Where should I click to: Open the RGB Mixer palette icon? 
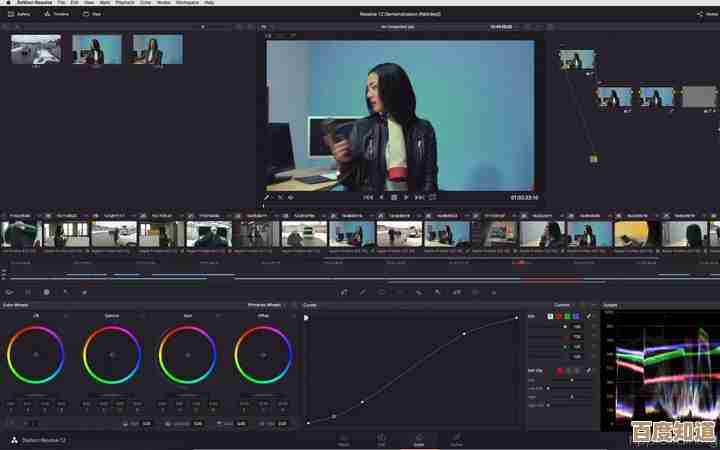click(x=65, y=292)
